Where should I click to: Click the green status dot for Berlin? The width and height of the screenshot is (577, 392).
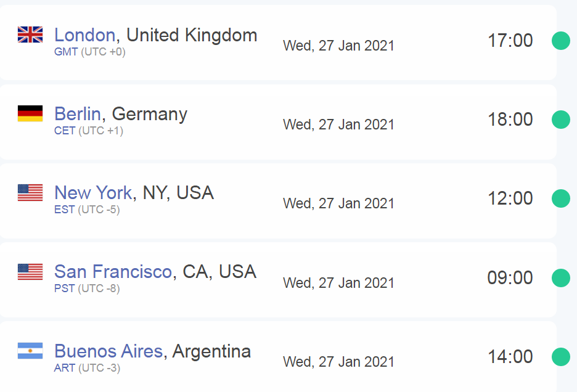(x=561, y=120)
